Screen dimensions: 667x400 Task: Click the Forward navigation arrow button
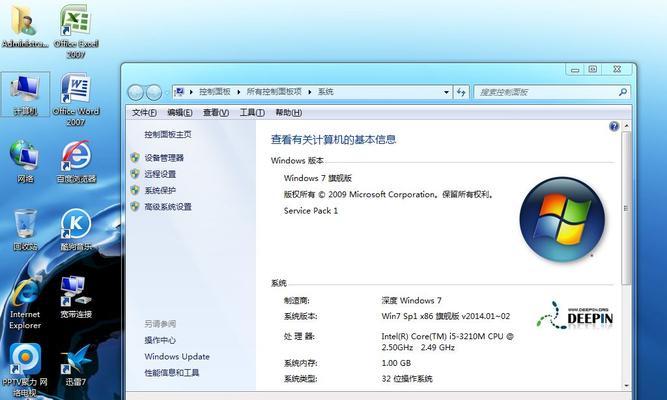tap(154, 92)
